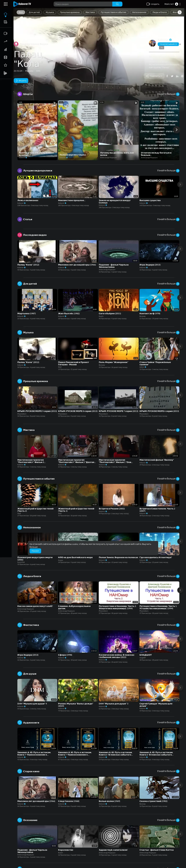Open the playlist icon in sidebar
Viewport: 186px width, 868px height.
click(5, 73)
